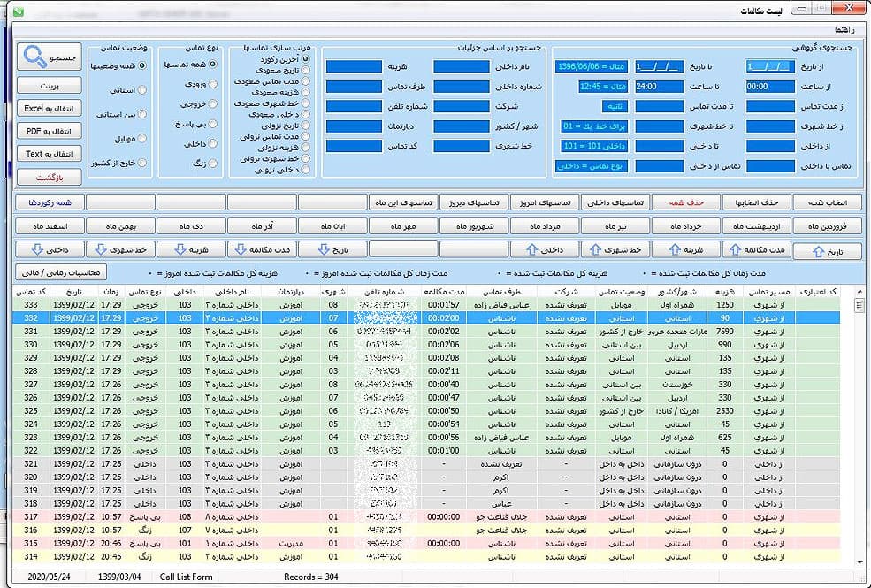Screen dimensions: 871x588
Task: Click the red بازگشت button
Action: pyautogui.click(x=50, y=178)
